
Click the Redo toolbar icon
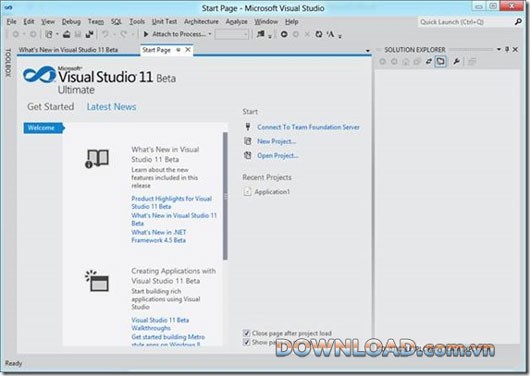point(123,34)
